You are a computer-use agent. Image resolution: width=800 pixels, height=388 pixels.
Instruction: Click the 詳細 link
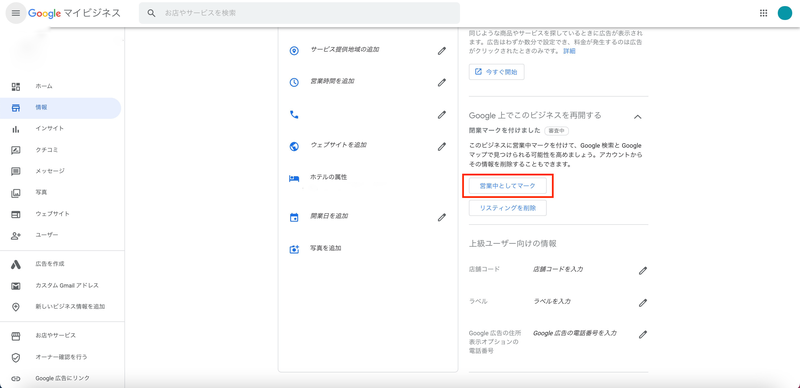pyautogui.click(x=569, y=51)
